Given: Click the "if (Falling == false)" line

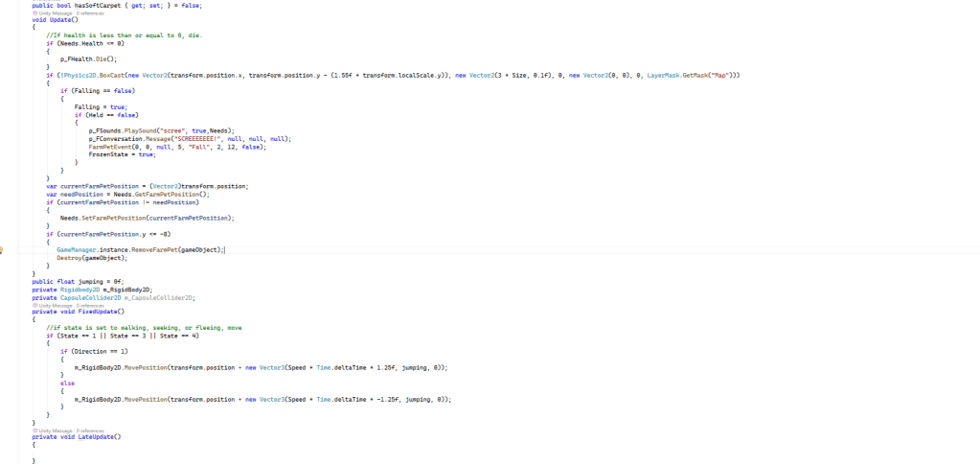Looking at the screenshot, I should click(98, 91).
